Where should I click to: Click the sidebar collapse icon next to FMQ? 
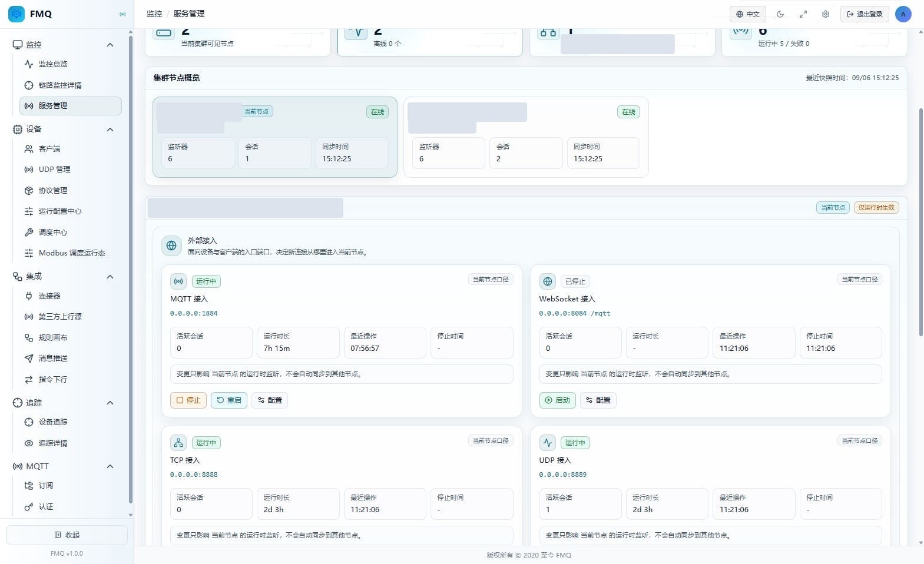pos(122,14)
